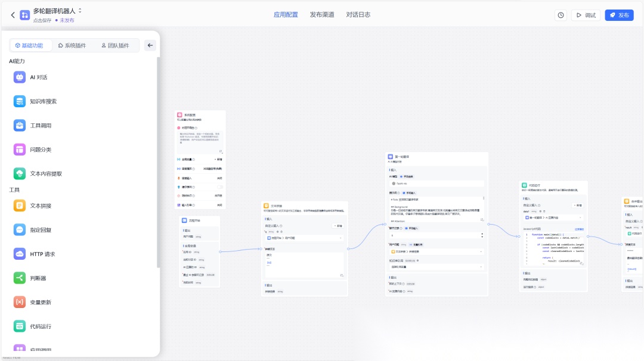Click 新增 in 文本拼接 custom input

click(339, 226)
